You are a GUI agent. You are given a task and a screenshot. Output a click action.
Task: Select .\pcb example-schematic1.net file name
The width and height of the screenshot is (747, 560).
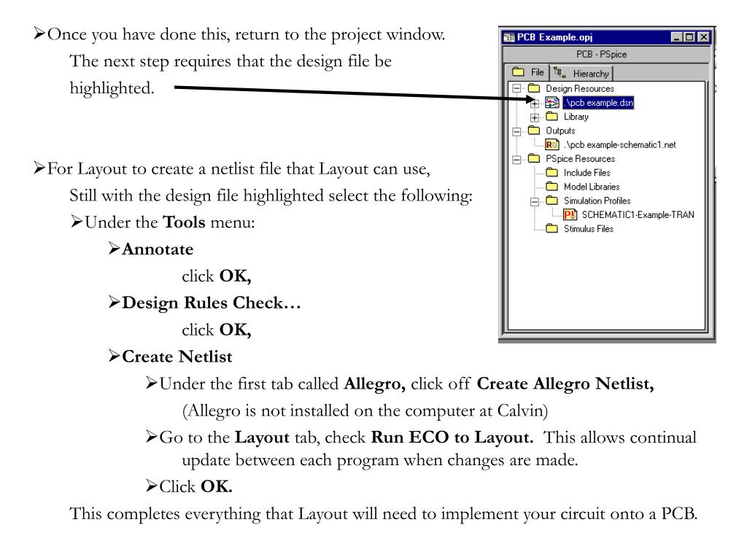click(620, 145)
